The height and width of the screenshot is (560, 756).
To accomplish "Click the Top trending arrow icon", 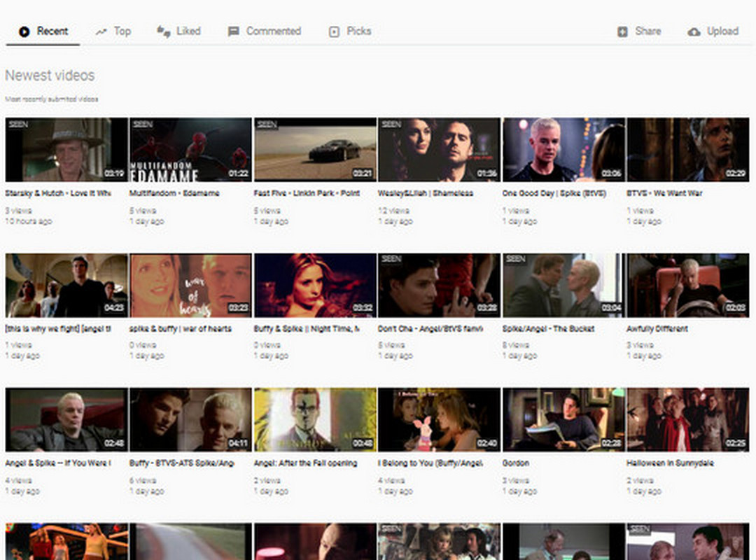I will click(x=101, y=31).
